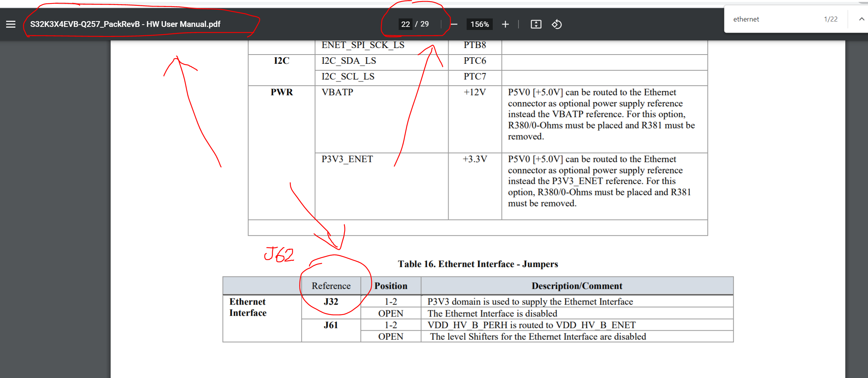The image size is (868, 378).
Task: Select the P3V3_ENET signal name
Action: tap(347, 159)
